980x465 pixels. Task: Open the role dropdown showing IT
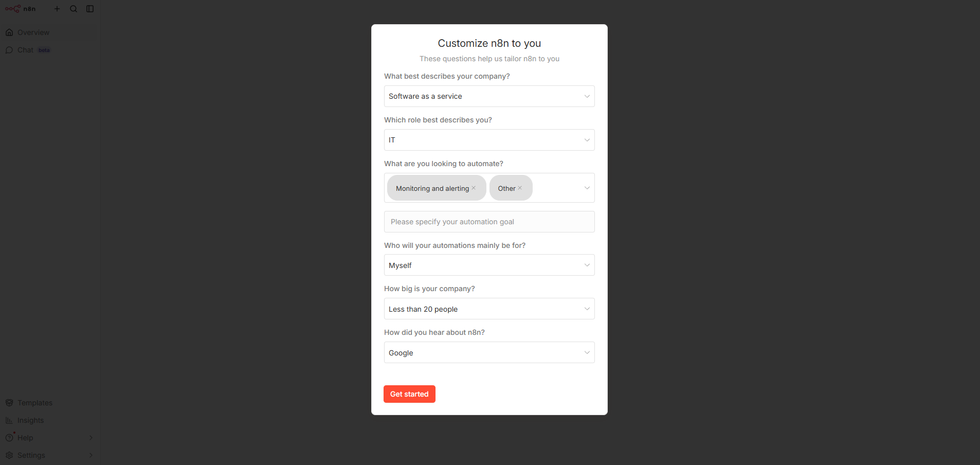coord(489,140)
